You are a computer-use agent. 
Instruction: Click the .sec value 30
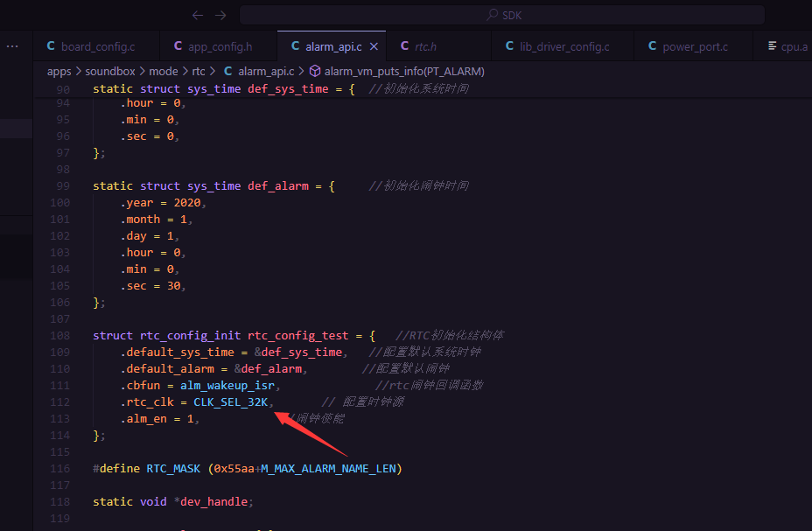click(173, 286)
